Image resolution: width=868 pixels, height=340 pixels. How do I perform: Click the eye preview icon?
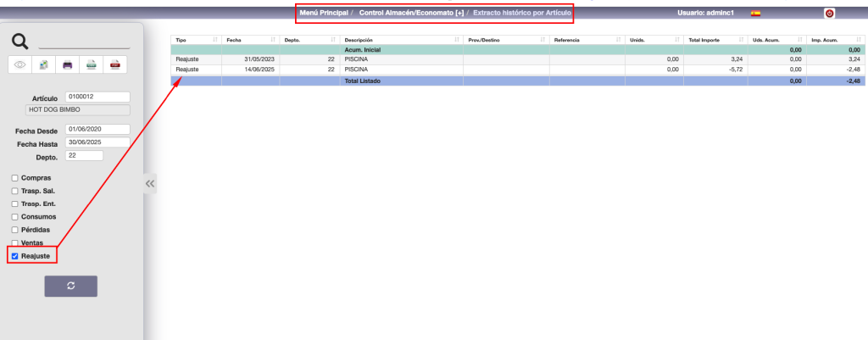[20, 64]
